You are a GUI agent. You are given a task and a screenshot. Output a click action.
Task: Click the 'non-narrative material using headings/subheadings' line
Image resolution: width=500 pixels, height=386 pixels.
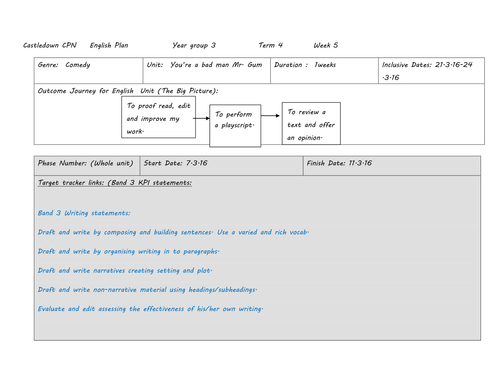click(147, 290)
